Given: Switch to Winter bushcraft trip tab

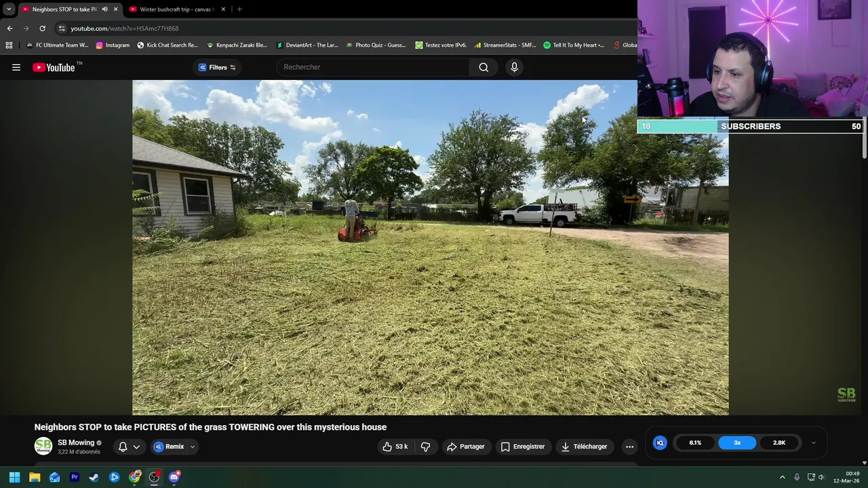Looking at the screenshot, I should (x=176, y=9).
